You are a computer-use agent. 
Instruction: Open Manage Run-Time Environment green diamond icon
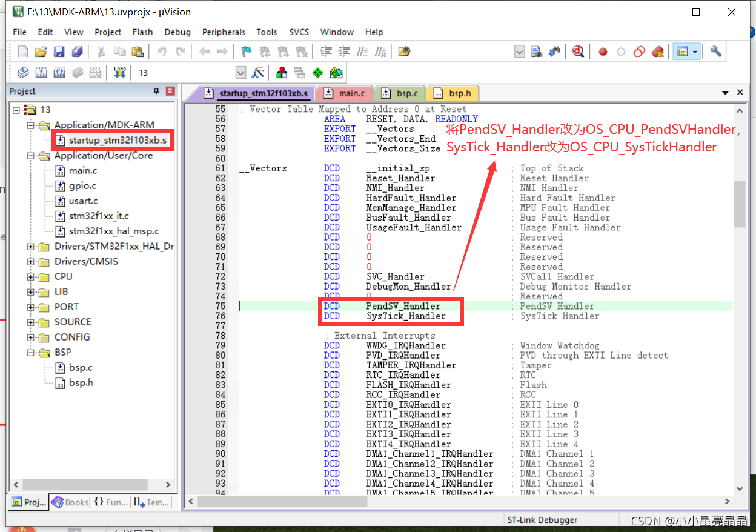pos(318,73)
